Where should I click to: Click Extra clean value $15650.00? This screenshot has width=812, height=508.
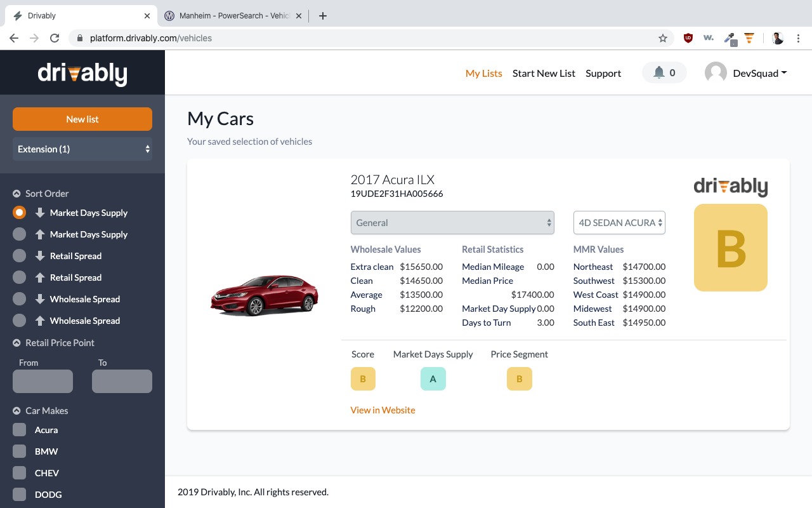click(421, 267)
